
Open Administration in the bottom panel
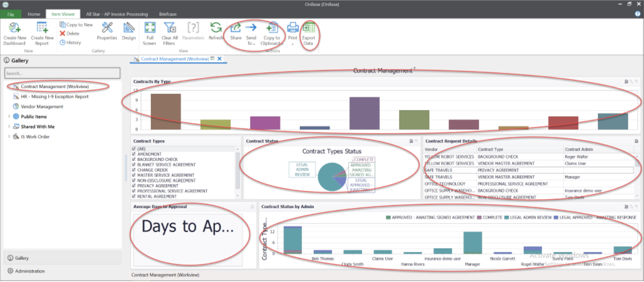30,271
